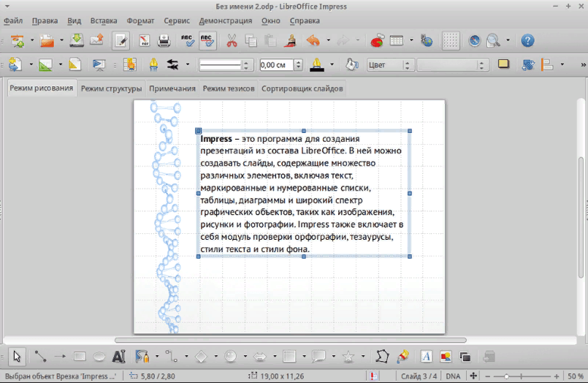Open the Navigator compass icon
The width and height of the screenshot is (588, 383).
tap(474, 40)
